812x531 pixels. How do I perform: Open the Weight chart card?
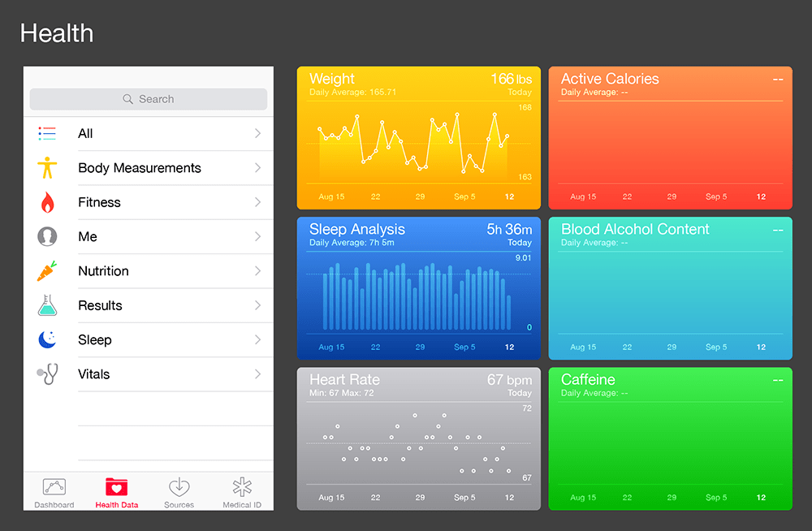418,138
